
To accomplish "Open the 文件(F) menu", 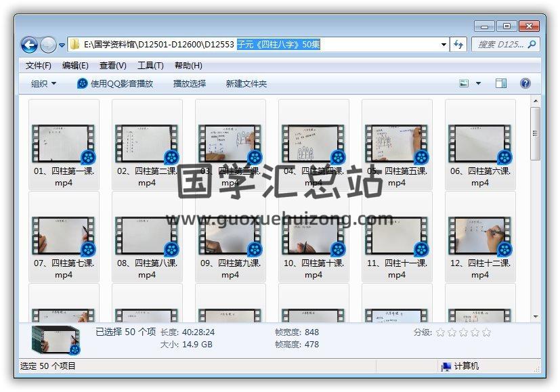I will point(39,66).
